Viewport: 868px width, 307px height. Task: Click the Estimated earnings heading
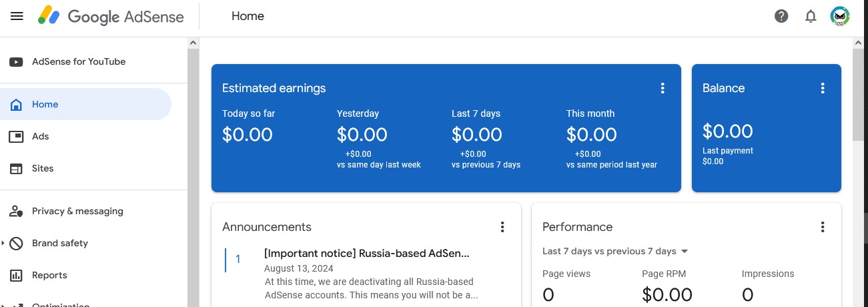[x=274, y=88]
